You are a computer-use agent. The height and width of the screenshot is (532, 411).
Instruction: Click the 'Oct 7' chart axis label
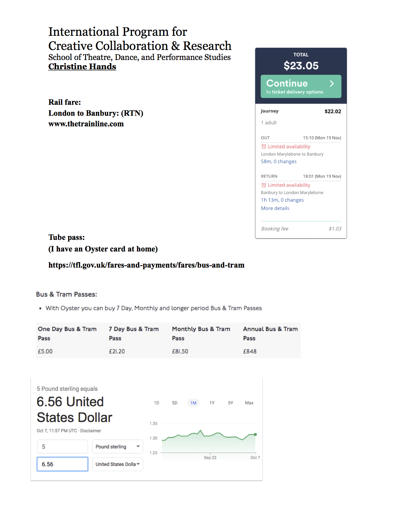pyautogui.click(x=255, y=458)
